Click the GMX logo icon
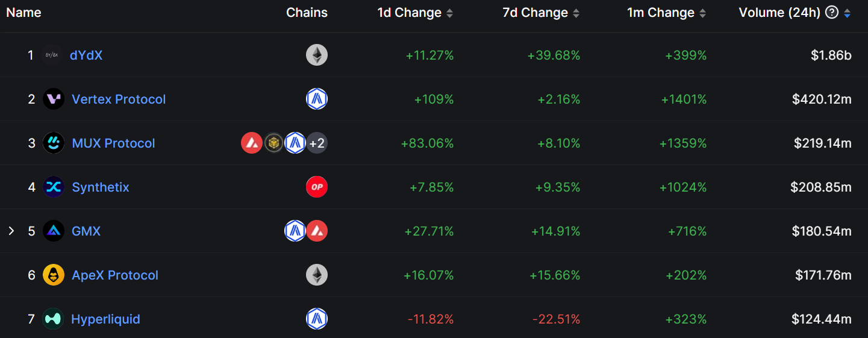Image resolution: width=868 pixels, height=338 pixels. [x=54, y=231]
